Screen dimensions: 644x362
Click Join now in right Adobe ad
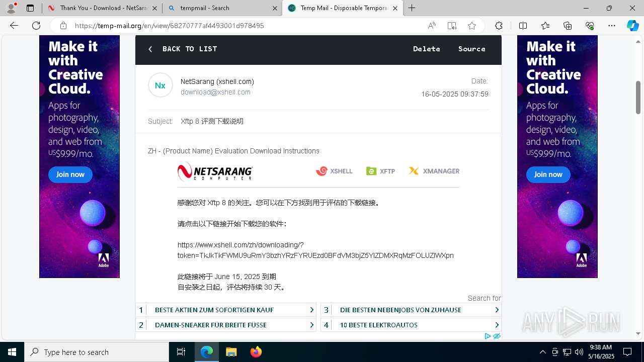click(548, 174)
